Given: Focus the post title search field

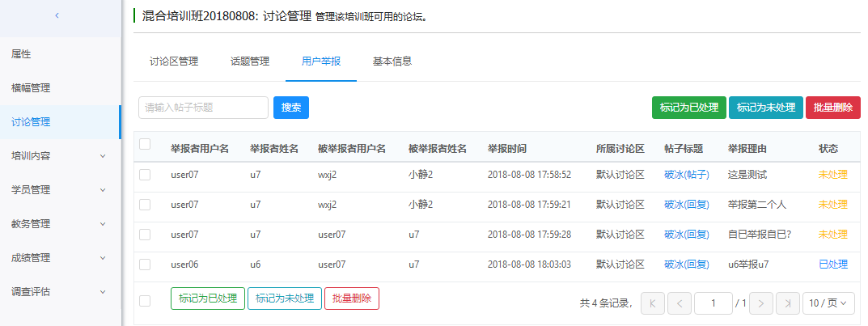Looking at the screenshot, I should pyautogui.click(x=203, y=108).
